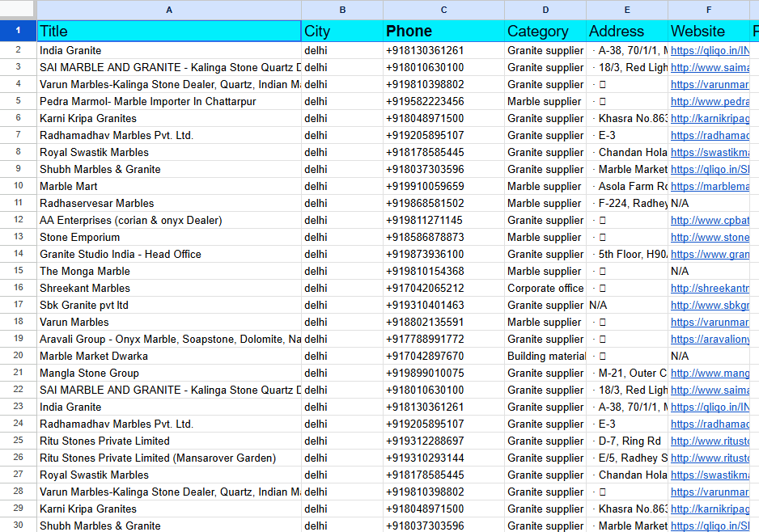This screenshot has width=759, height=532.
Task: Select Granite Studio India - Head Office cell
Action: pos(169,254)
